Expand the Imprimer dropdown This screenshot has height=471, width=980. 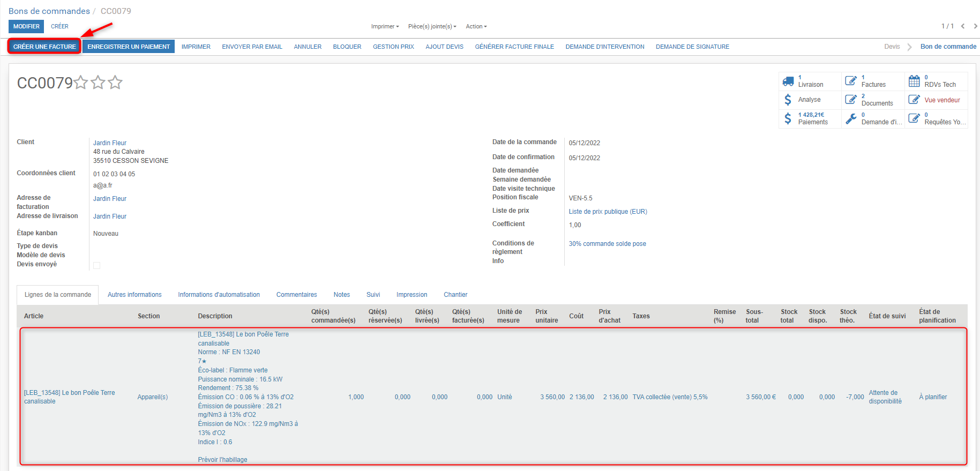click(x=385, y=26)
